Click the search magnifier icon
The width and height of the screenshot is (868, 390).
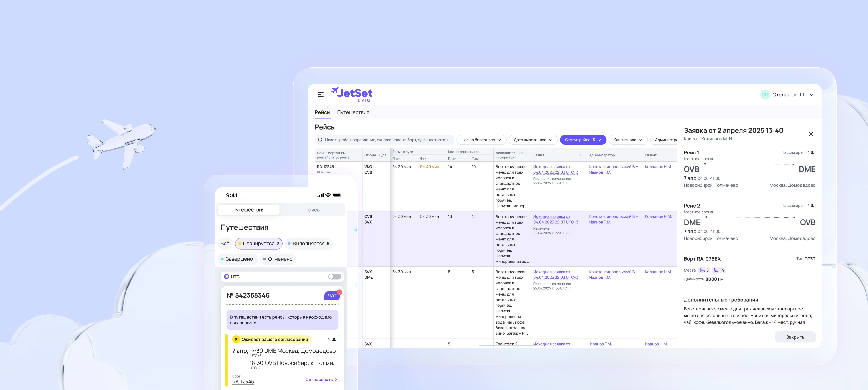point(320,140)
